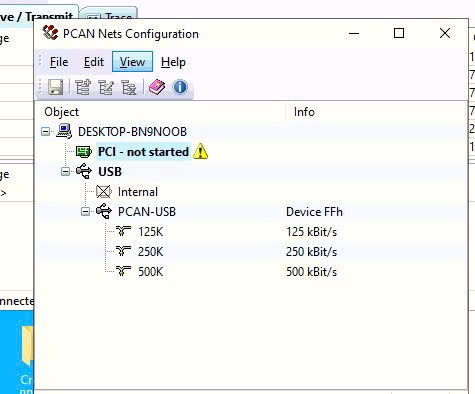Click the PCAN Nets Configuration title icon
This screenshot has width=475, height=394.
(x=50, y=33)
